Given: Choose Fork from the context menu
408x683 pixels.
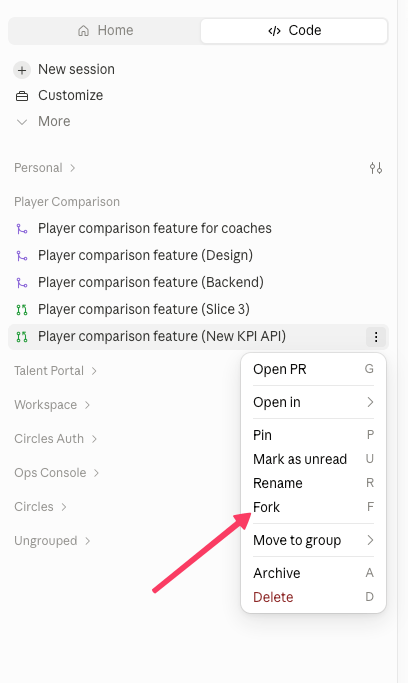Looking at the screenshot, I should tap(314, 507).
